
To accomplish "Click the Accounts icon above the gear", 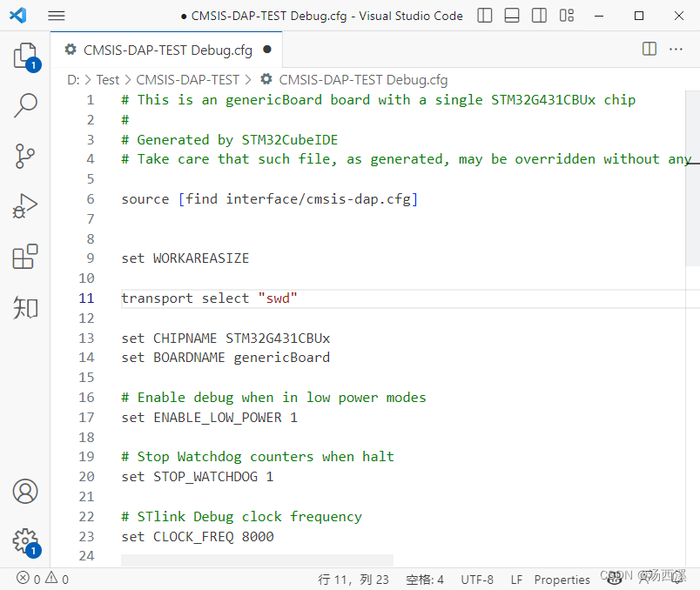I will click(x=24, y=492).
